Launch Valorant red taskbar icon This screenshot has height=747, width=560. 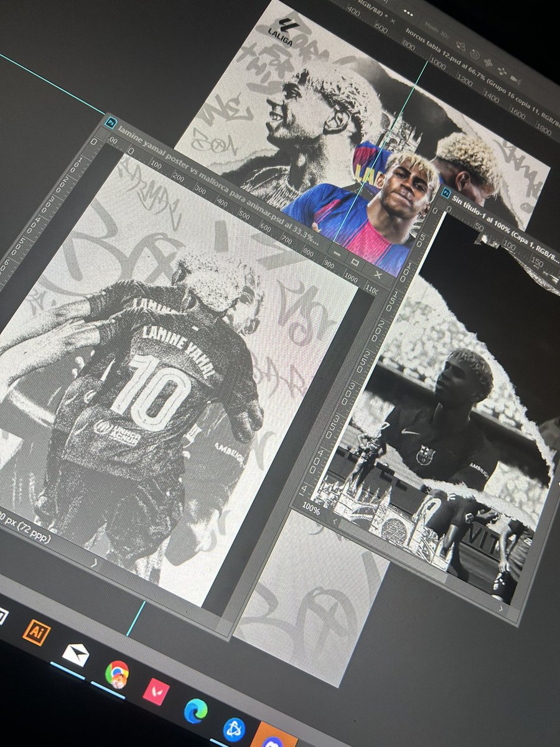[x=156, y=691]
